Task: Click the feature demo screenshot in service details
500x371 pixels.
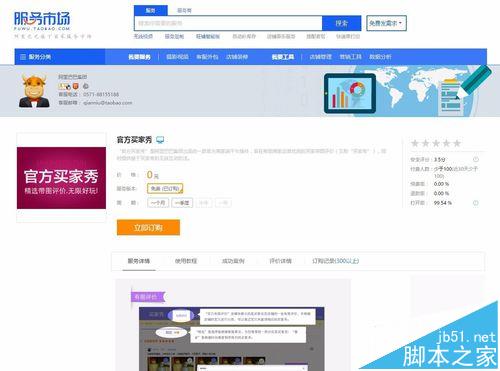Action: pyautogui.click(x=231, y=339)
